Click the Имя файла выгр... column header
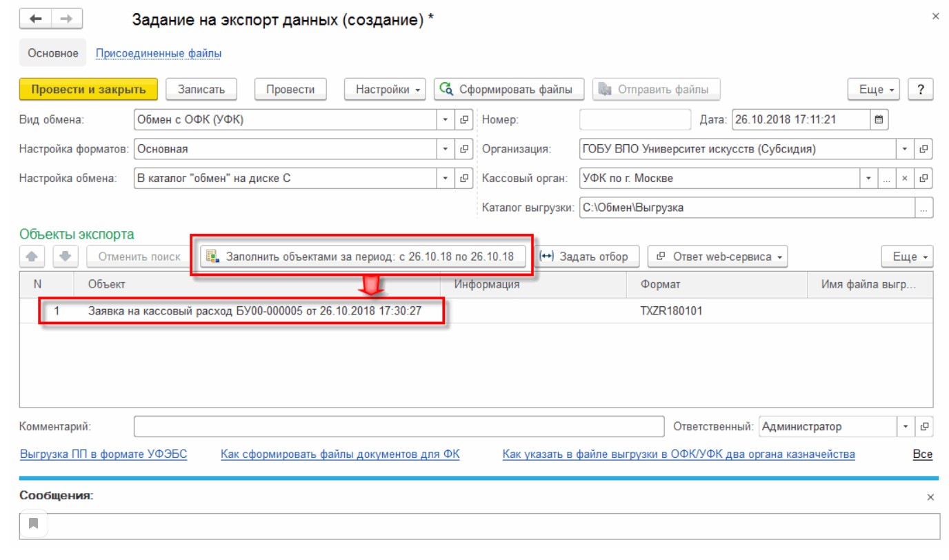 (870, 284)
